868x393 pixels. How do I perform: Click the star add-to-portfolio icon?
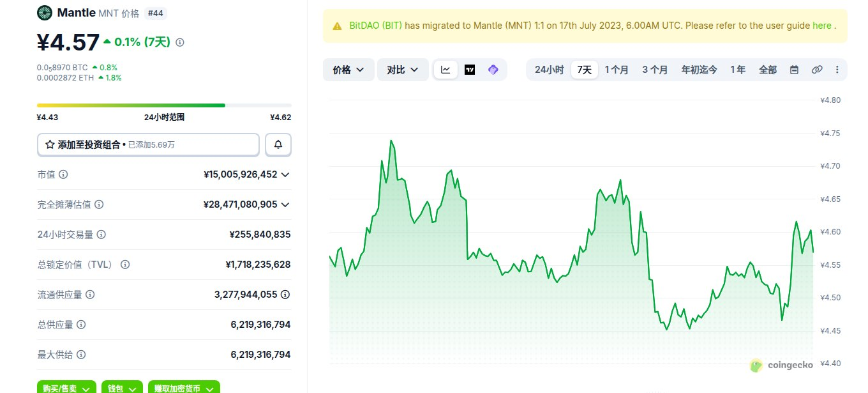pos(49,145)
